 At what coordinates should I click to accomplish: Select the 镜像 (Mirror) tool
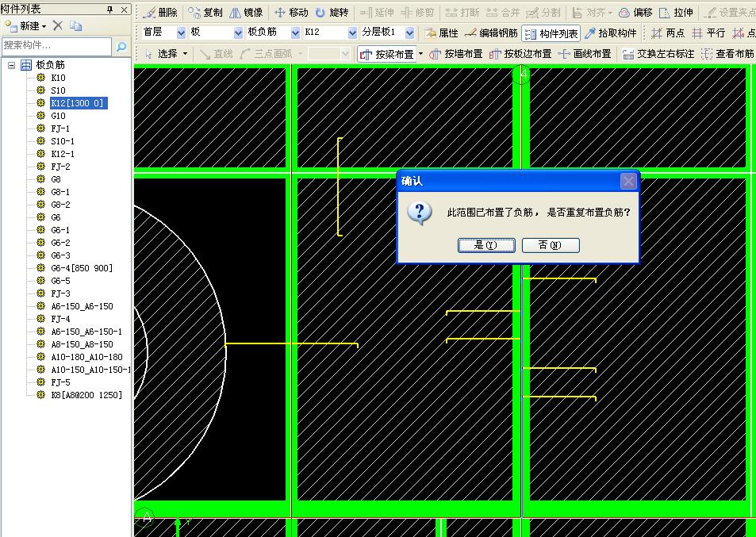coord(246,13)
